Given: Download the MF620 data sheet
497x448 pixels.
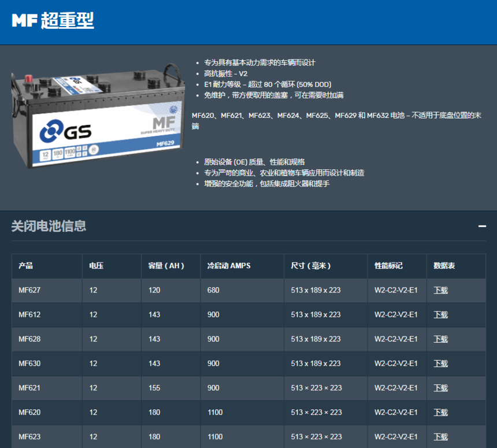Looking at the screenshot, I should (x=440, y=412).
